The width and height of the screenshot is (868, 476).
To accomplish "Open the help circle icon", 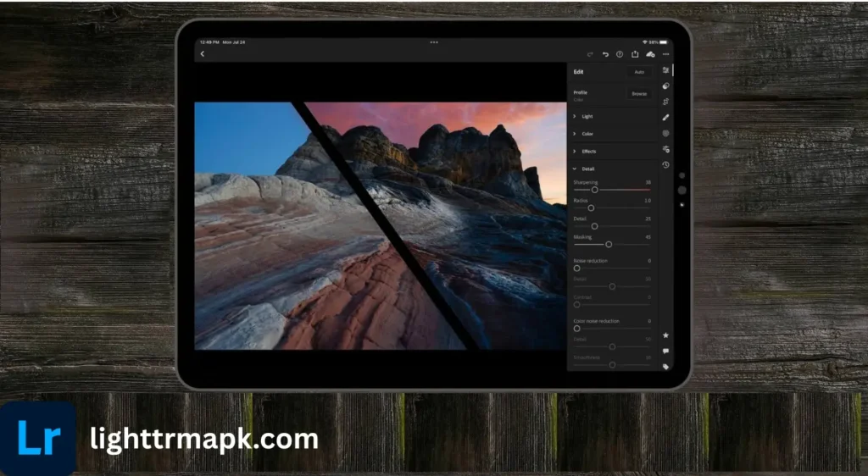I will (620, 54).
